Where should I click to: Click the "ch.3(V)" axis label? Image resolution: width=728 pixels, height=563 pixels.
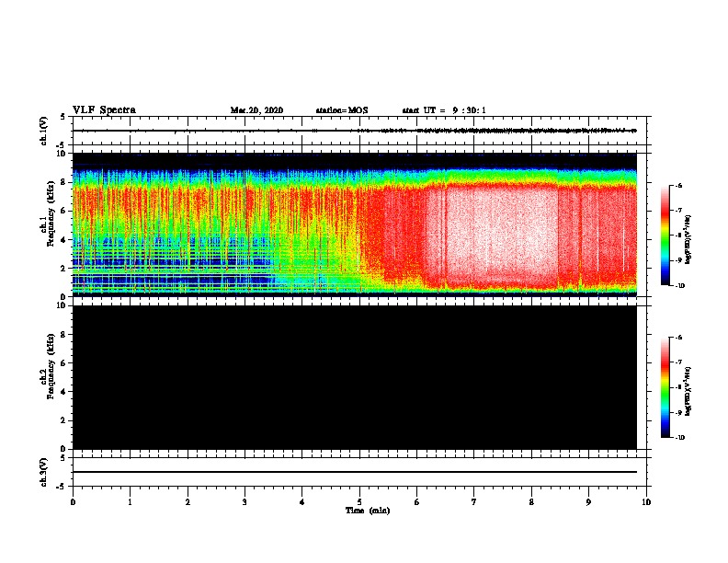coord(43,472)
